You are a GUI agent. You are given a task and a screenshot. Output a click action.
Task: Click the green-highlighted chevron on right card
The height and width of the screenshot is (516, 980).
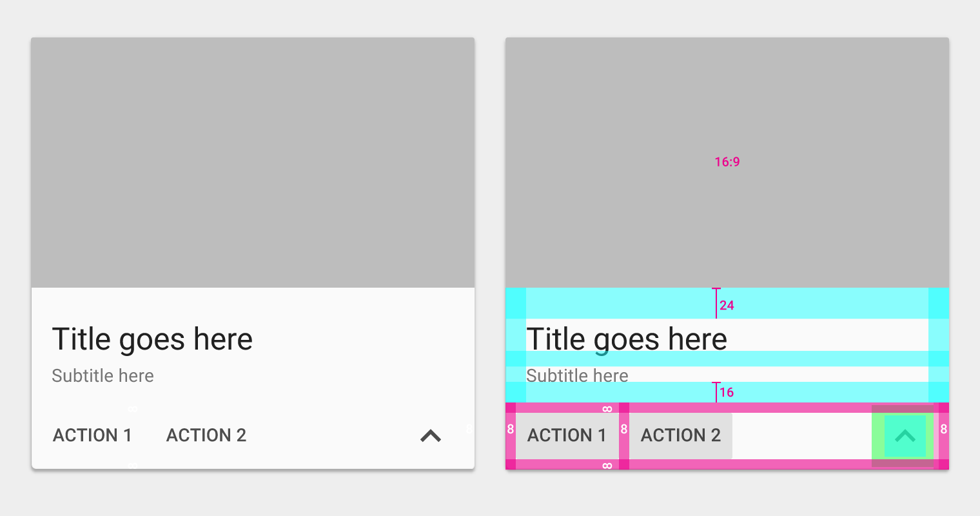[x=905, y=436]
